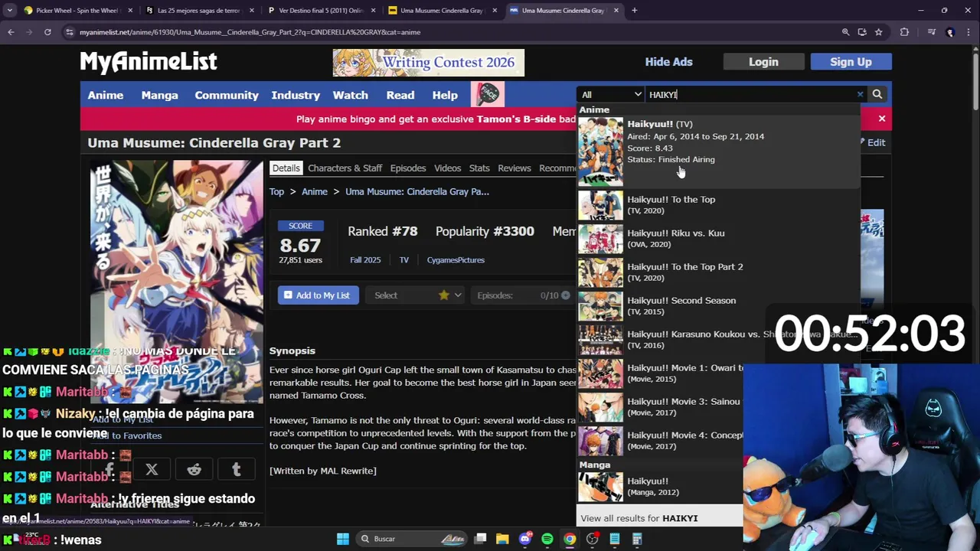The height and width of the screenshot is (551, 980).
Task: Switch to the Reviews tab
Action: tap(514, 168)
